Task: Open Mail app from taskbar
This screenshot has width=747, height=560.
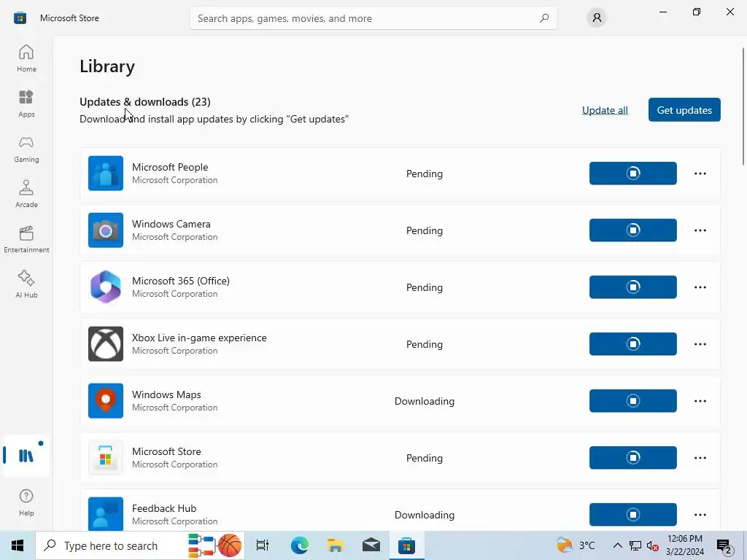Action: point(371,545)
